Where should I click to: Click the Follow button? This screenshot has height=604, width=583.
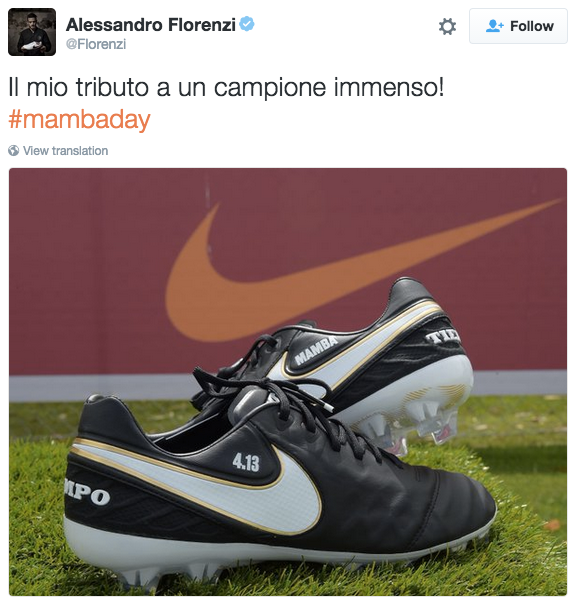click(518, 26)
